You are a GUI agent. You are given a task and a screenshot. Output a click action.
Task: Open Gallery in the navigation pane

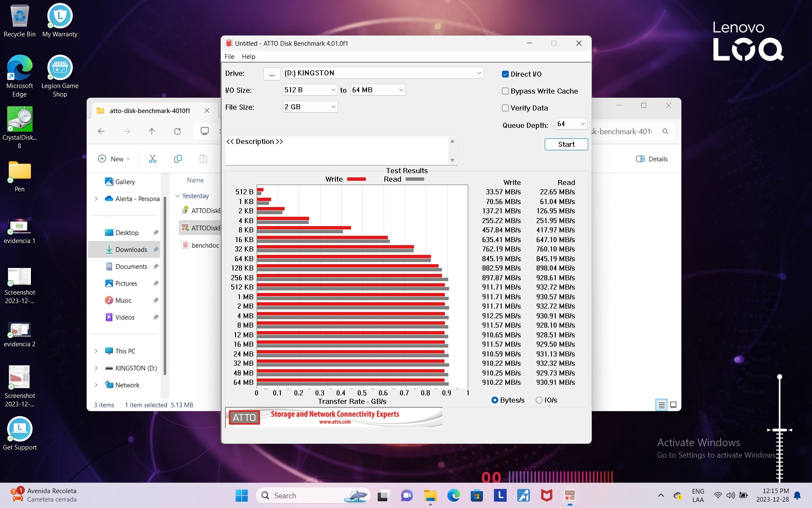tap(125, 182)
